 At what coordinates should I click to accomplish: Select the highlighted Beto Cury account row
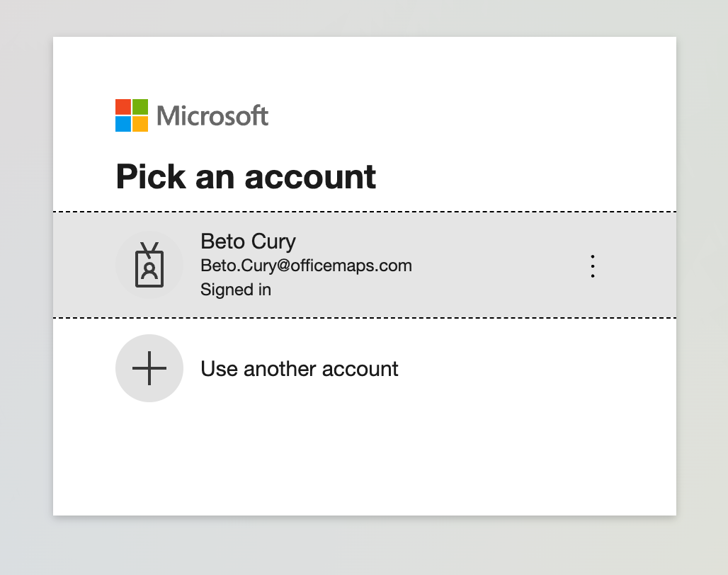pyautogui.click(x=365, y=265)
